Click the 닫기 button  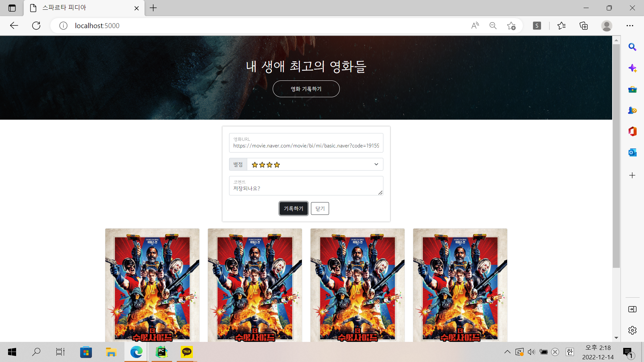click(x=320, y=208)
